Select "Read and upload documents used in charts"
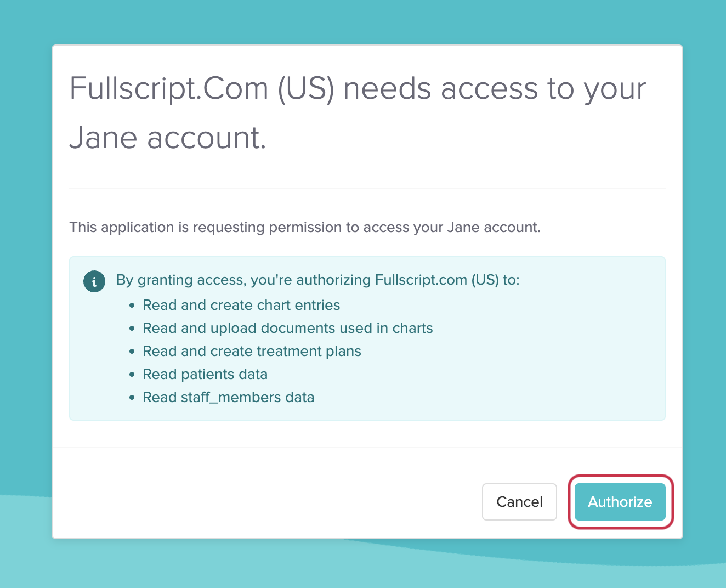The height and width of the screenshot is (588, 726). click(x=287, y=328)
